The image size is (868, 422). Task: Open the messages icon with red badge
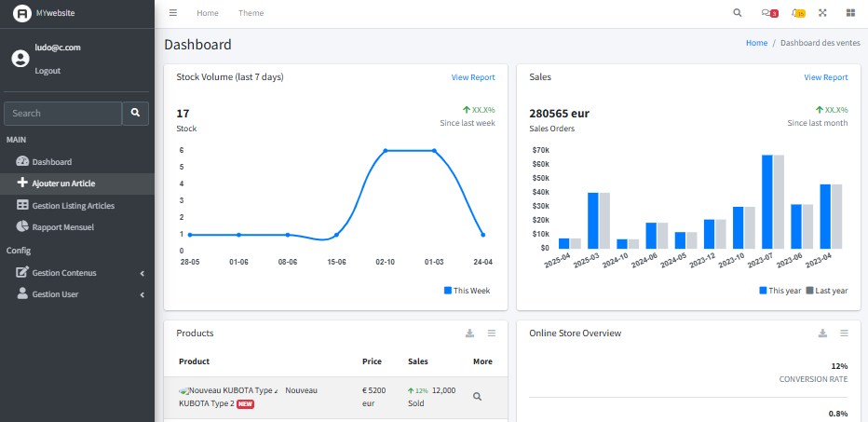[768, 13]
